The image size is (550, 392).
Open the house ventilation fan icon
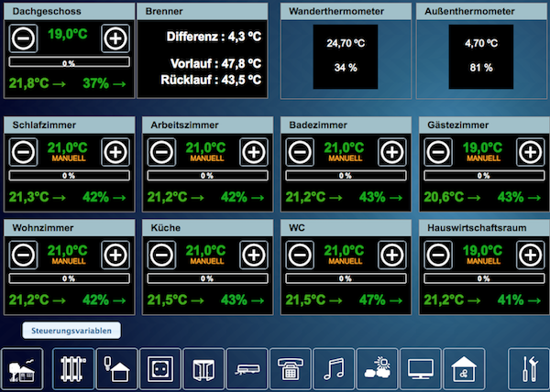pyautogui.click(x=465, y=369)
